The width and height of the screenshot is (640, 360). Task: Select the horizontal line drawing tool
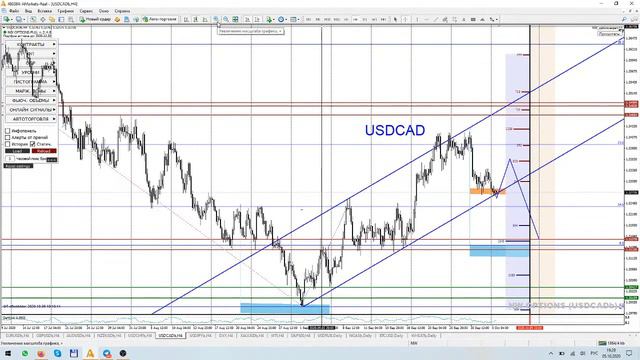pyautogui.click(x=426, y=19)
